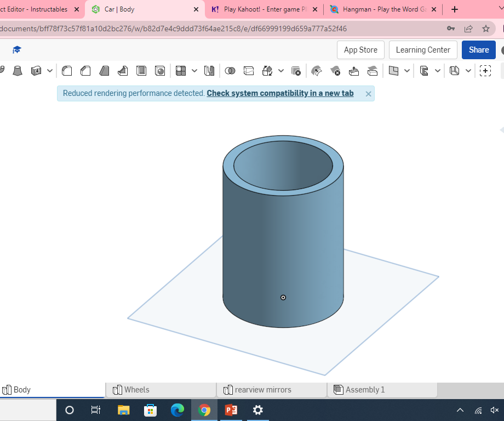Screen dimensions: 504x421
Task: Switch to the Play Kahoot! browser tab
Action: coord(265,9)
